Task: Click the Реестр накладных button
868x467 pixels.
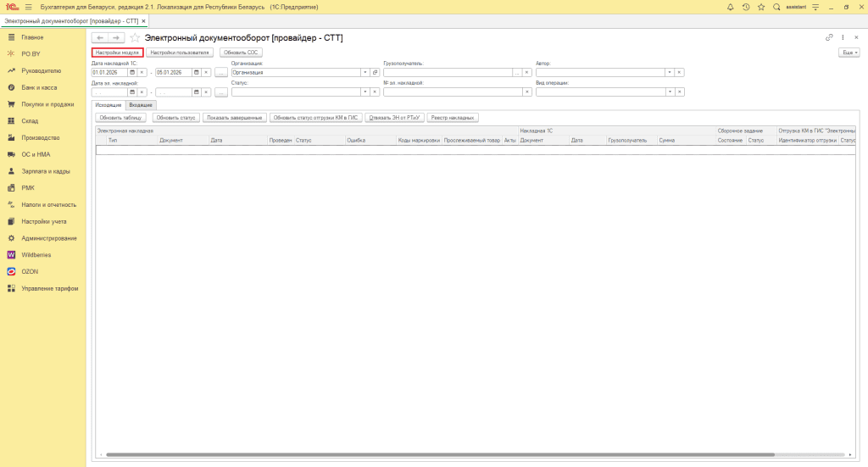Action: [x=453, y=118]
